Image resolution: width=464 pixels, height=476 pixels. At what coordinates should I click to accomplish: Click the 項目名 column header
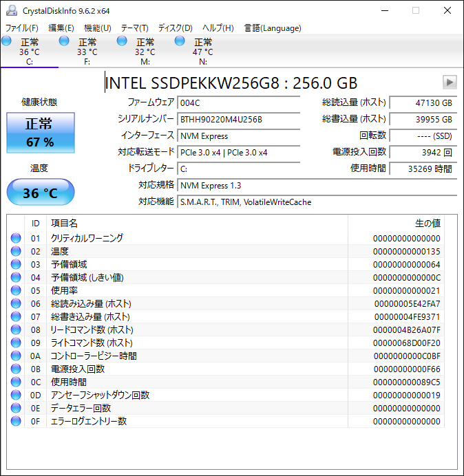[x=65, y=224]
